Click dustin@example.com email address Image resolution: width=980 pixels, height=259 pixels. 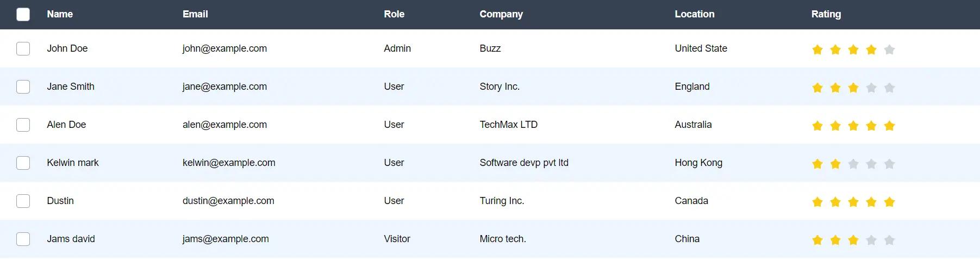click(x=228, y=201)
